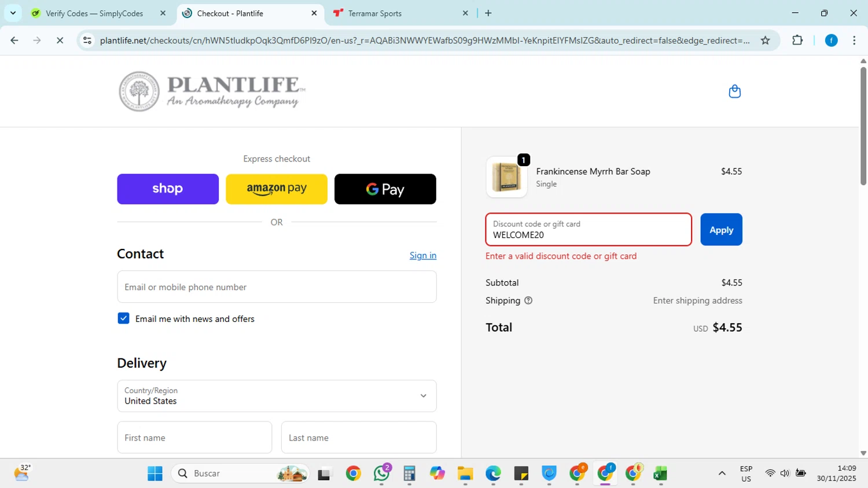Open the Country/Region dropdown
The image size is (868, 488).
(x=277, y=396)
